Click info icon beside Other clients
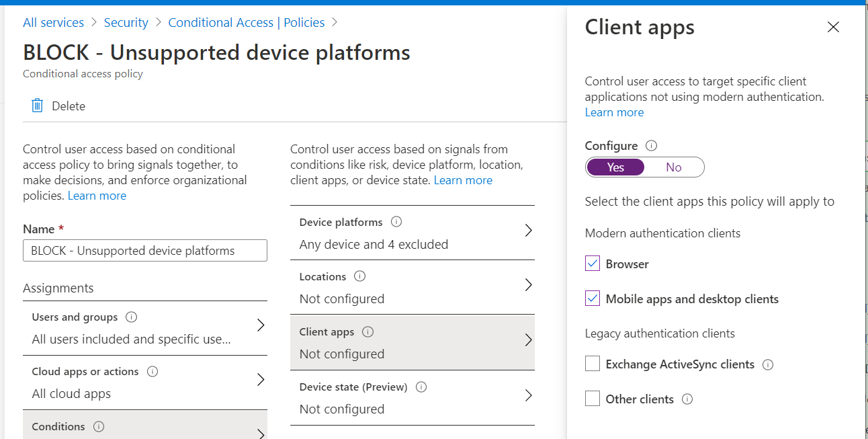The width and height of the screenshot is (868, 439). coord(687,399)
